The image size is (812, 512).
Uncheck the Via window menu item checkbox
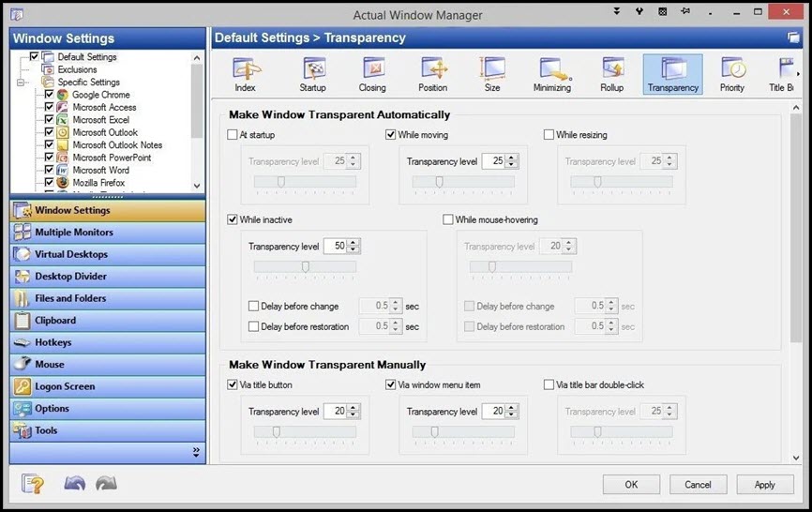click(391, 384)
